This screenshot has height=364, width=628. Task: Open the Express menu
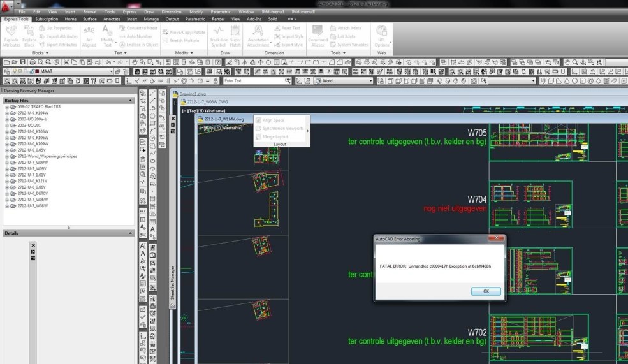[x=129, y=12]
